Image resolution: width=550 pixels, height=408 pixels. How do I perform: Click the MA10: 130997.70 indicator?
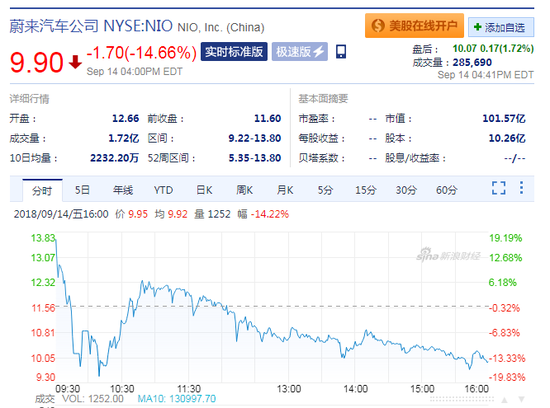tap(177, 399)
